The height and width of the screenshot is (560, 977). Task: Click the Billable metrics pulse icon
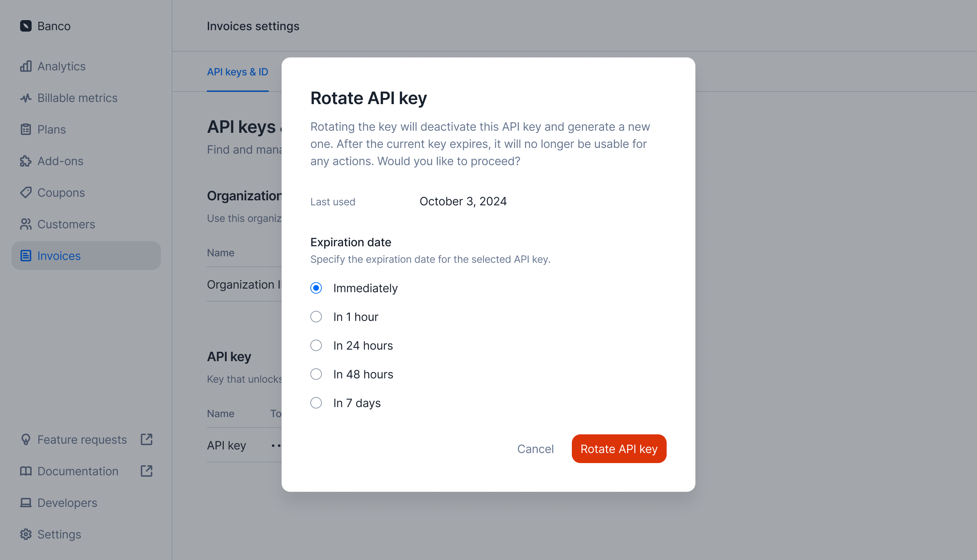pos(26,98)
